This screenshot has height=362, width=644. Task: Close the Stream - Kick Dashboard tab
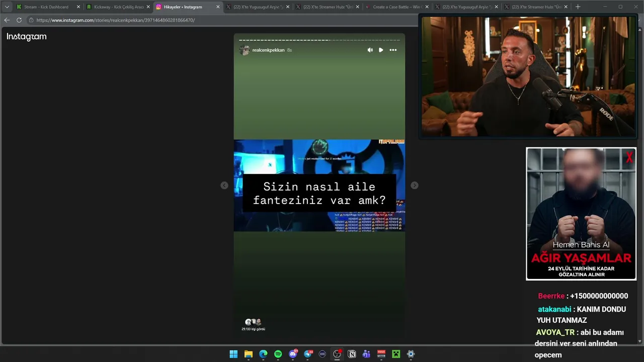78,7
